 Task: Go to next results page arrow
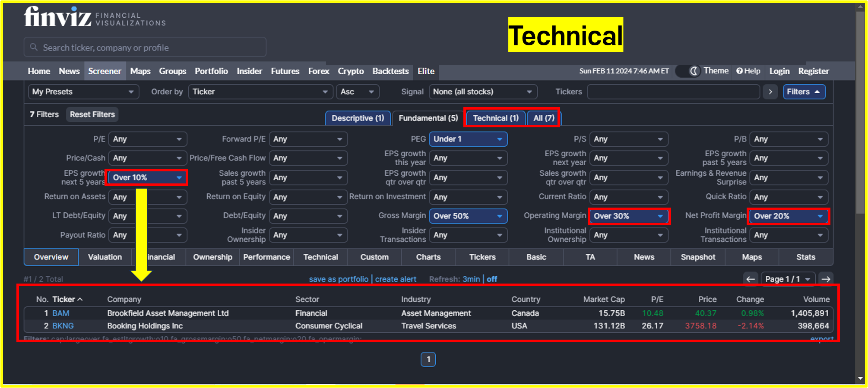pyautogui.click(x=826, y=279)
